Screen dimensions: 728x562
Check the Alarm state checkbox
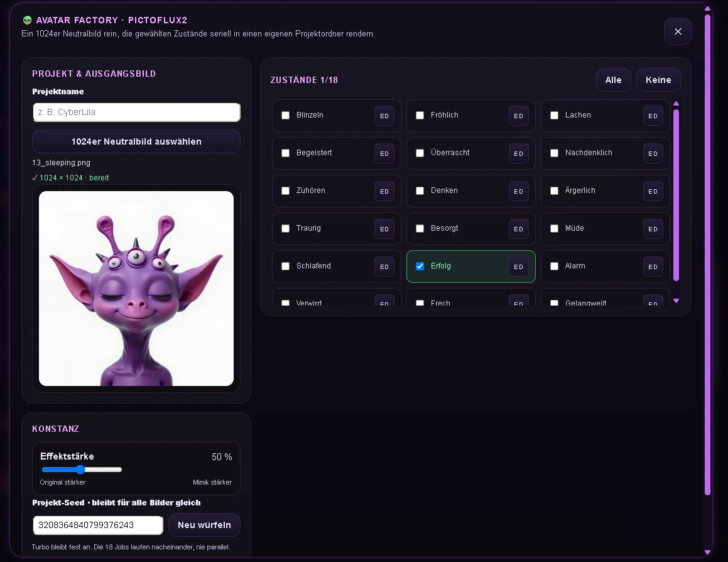[555, 266]
